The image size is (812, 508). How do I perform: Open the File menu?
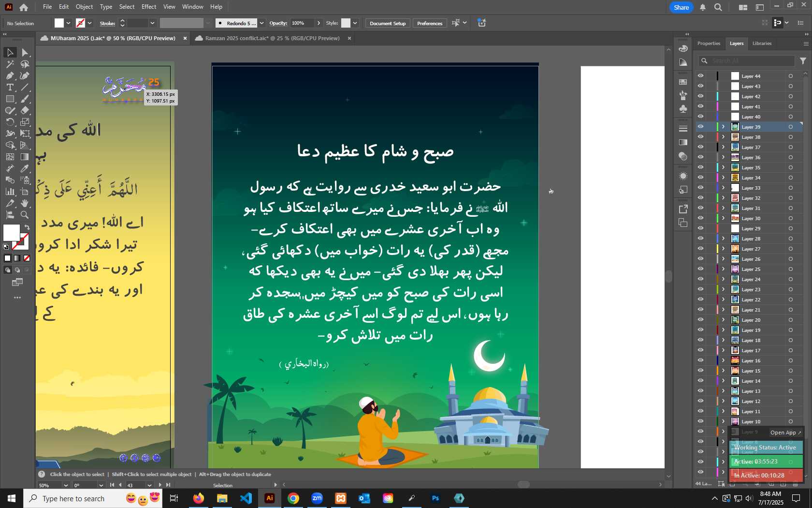(47, 7)
